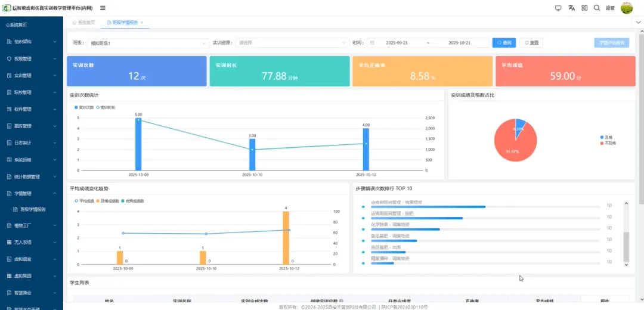Open the grid layout icon in header
Image resolution: width=644 pixels, height=310 pixels.
[x=584, y=8]
